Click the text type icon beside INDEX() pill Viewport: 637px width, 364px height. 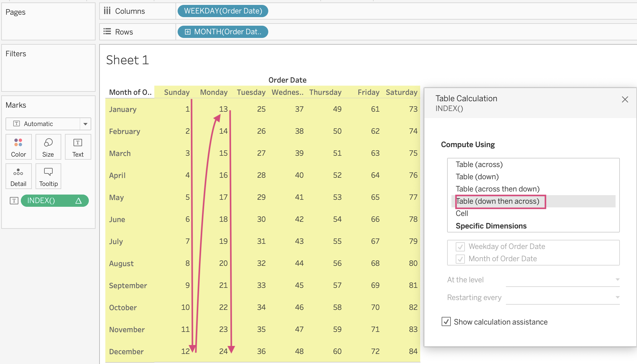(x=14, y=201)
